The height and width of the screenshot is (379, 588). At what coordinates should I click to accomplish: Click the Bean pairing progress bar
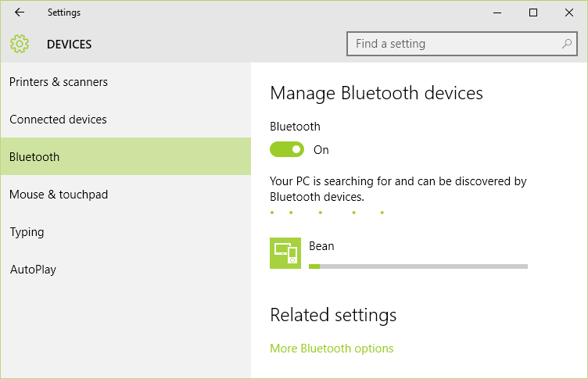(x=418, y=266)
